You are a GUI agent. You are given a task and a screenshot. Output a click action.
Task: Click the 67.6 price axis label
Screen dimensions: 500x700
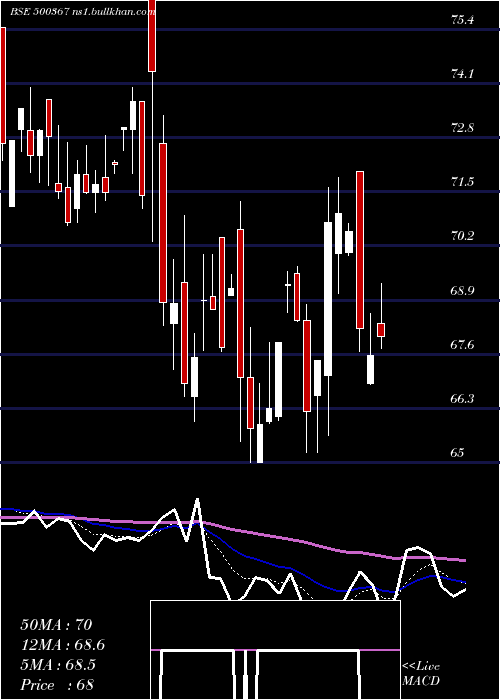(462, 344)
